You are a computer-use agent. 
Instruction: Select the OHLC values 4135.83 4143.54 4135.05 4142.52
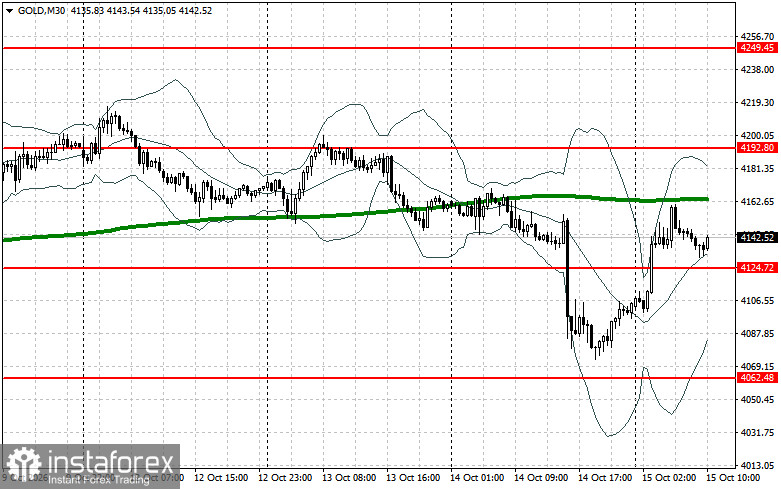[141, 10]
